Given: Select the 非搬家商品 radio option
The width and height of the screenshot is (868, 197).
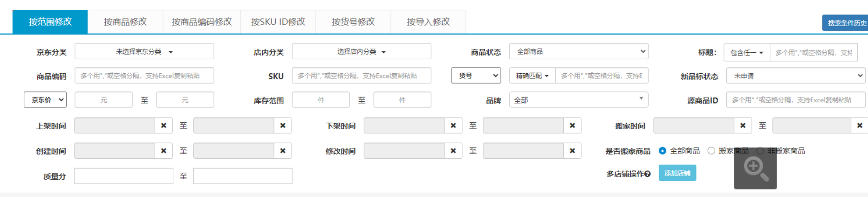Looking at the screenshot, I should click(x=760, y=151).
